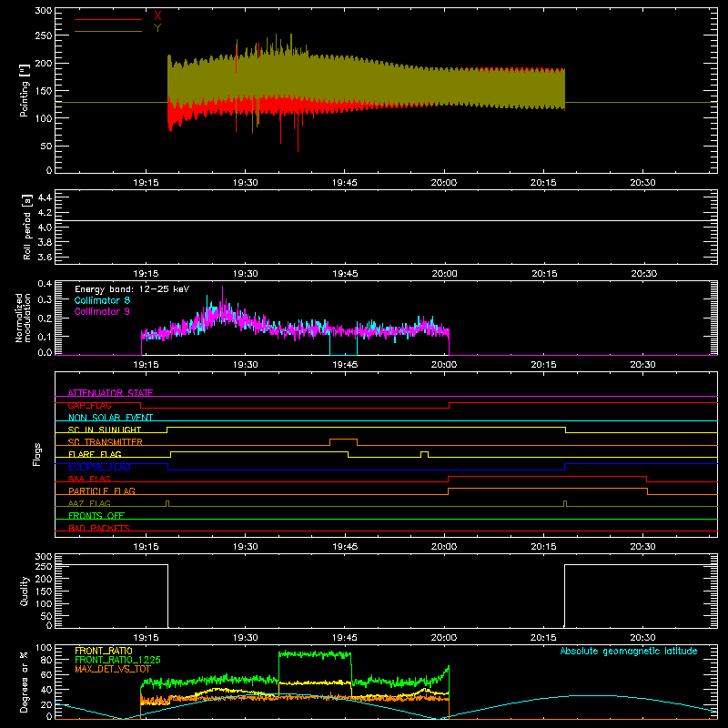Click the red X legend line

pyautogui.click(x=108, y=19)
